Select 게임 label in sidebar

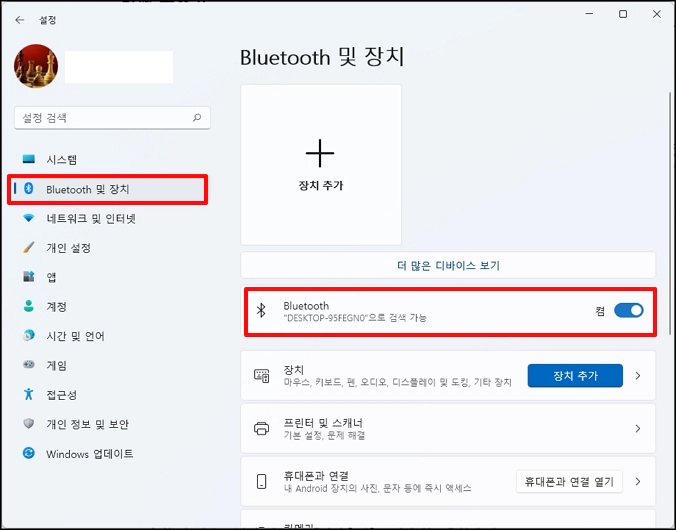pyautogui.click(x=56, y=366)
